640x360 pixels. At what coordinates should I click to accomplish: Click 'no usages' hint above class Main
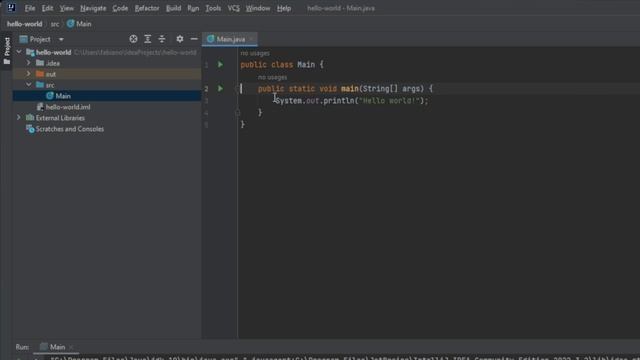point(255,53)
